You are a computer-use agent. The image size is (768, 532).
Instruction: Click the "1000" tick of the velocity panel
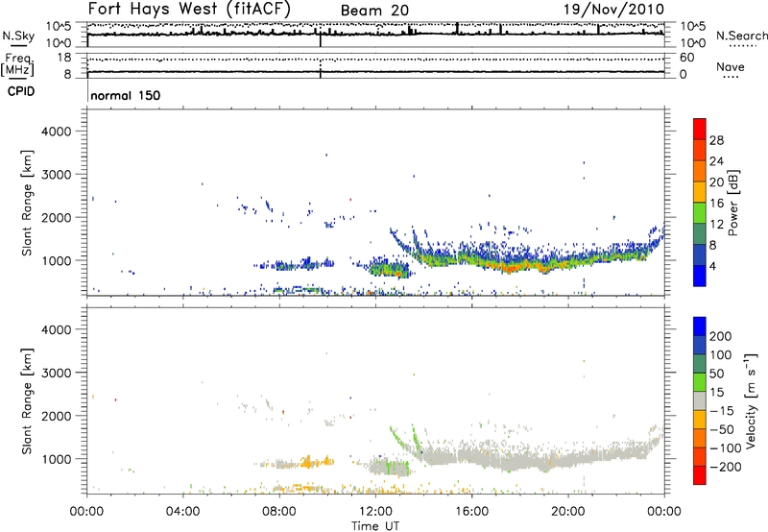pos(56,459)
